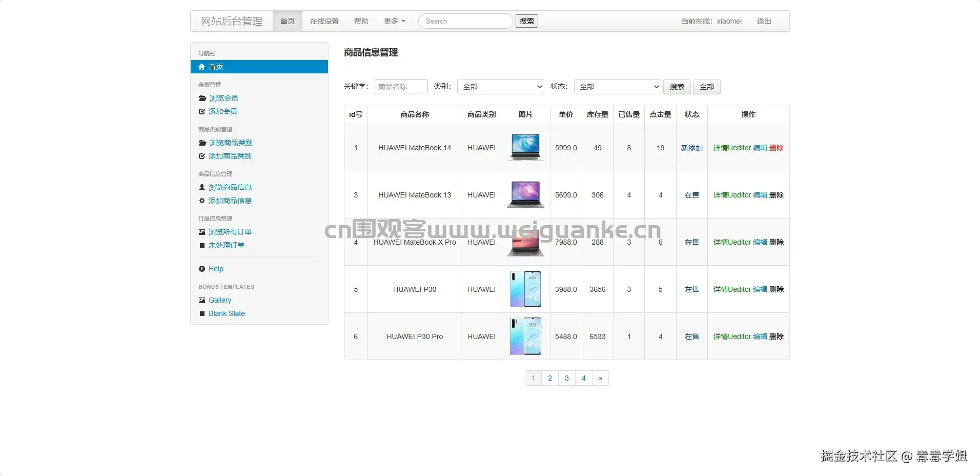Viewport: 980px width, 476px height.
Task: Click the HUAWEI P30 product thumbnail
Action: (525, 289)
